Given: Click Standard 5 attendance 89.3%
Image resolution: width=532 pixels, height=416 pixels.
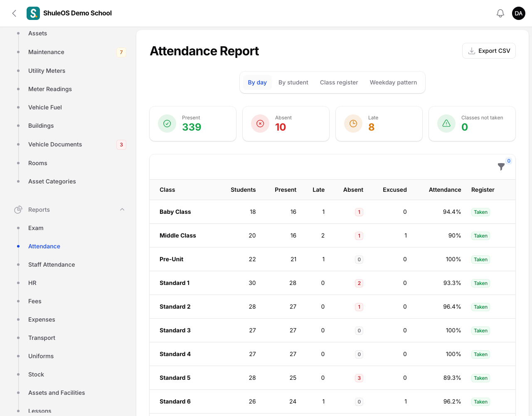Looking at the screenshot, I should point(452,378).
